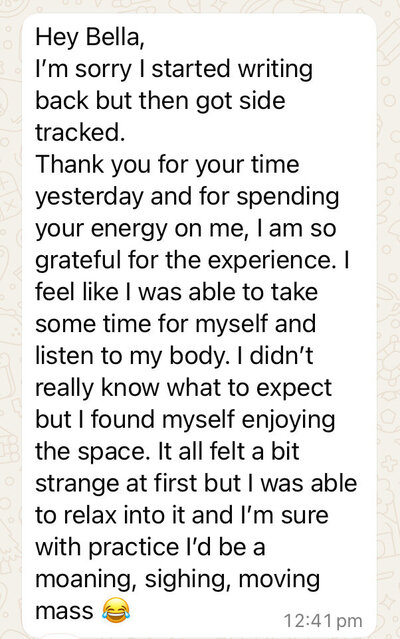
Task: Select the word 'mass' before the emoji
Action: point(64,612)
